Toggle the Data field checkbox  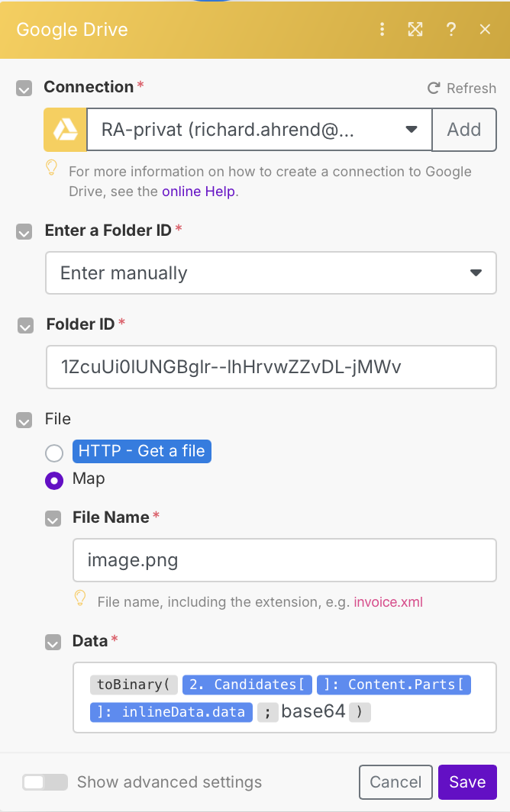53,643
